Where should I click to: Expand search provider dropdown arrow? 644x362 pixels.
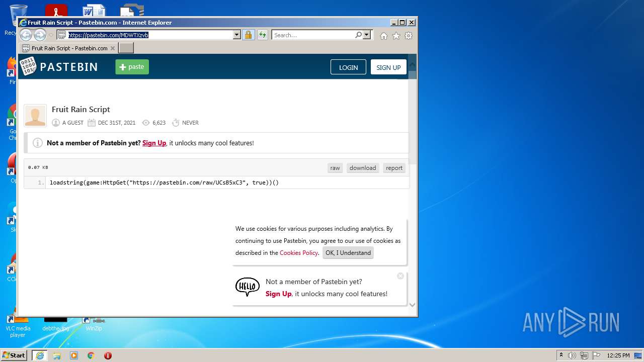point(367,35)
